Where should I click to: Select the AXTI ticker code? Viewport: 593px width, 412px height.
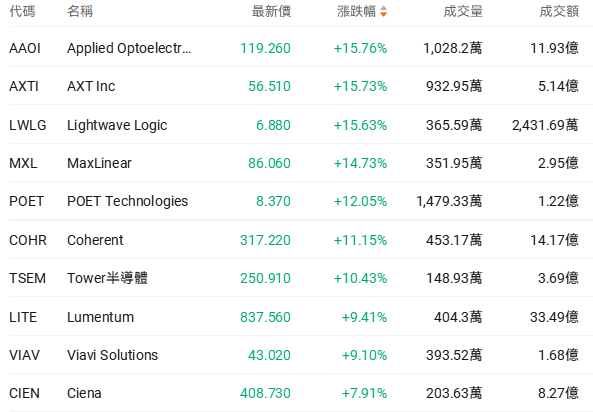(24, 86)
